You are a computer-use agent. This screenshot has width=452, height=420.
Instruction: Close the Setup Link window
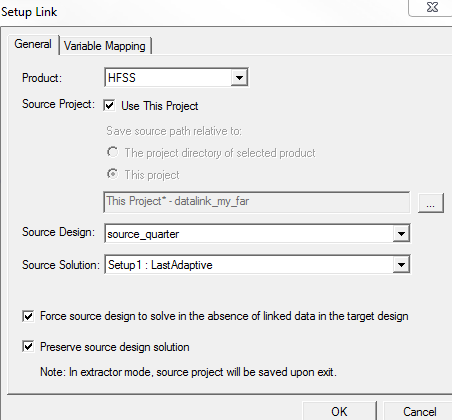432,7
